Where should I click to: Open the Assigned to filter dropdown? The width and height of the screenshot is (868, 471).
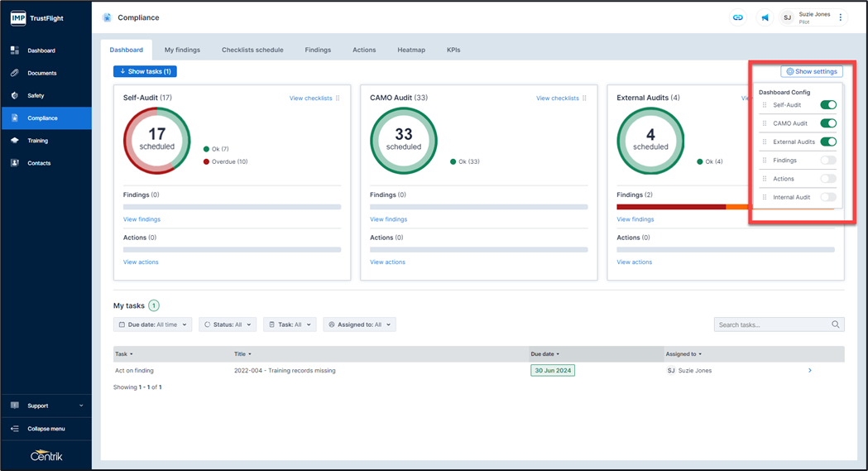(359, 324)
